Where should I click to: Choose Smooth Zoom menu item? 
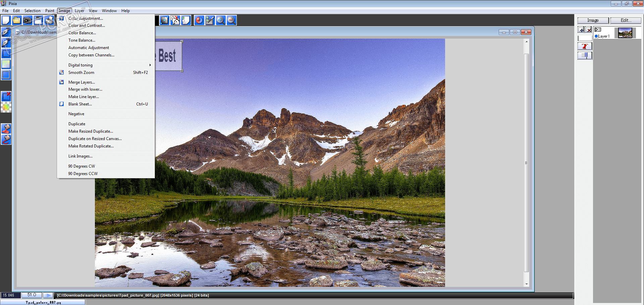tap(106, 73)
